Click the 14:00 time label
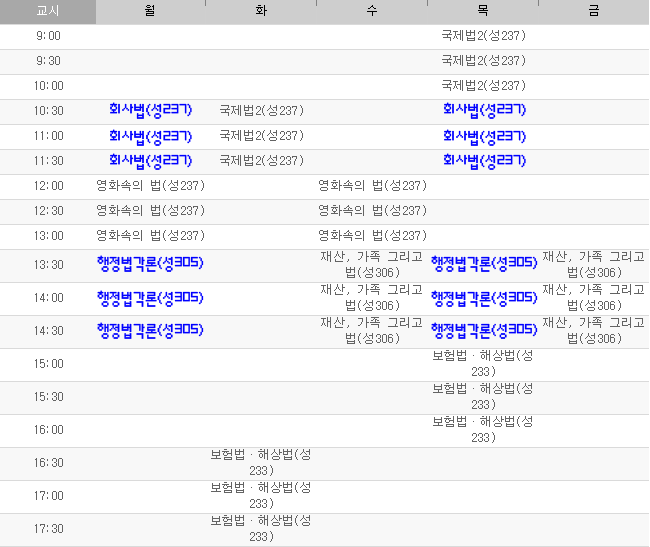 [49, 298]
